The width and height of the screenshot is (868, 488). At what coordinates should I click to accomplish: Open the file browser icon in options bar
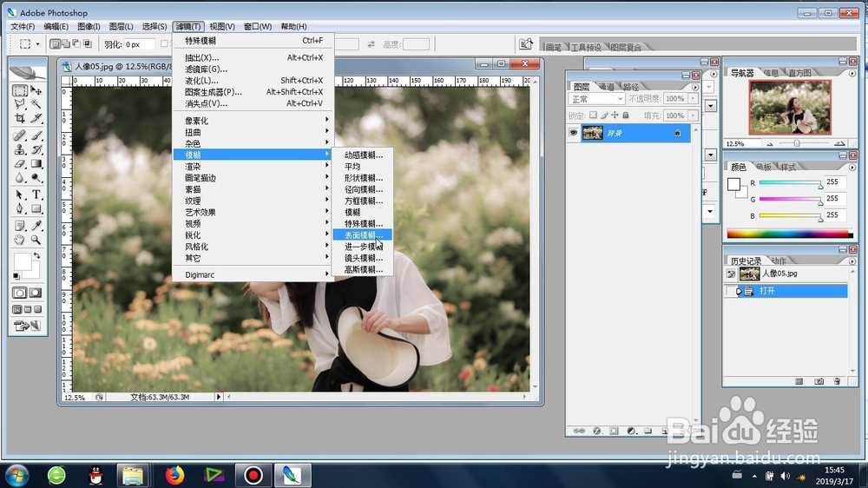(x=525, y=44)
